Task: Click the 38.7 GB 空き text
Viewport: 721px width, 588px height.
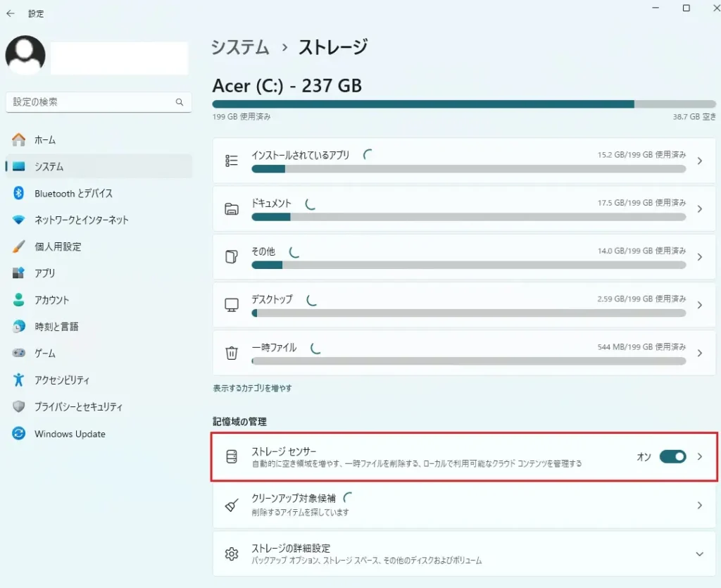Action: pyautogui.click(x=694, y=117)
